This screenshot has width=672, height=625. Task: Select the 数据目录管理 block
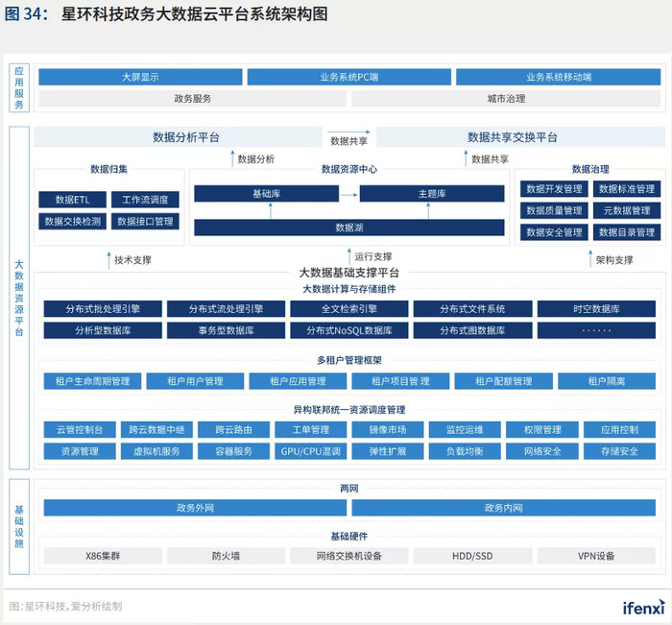click(x=627, y=232)
